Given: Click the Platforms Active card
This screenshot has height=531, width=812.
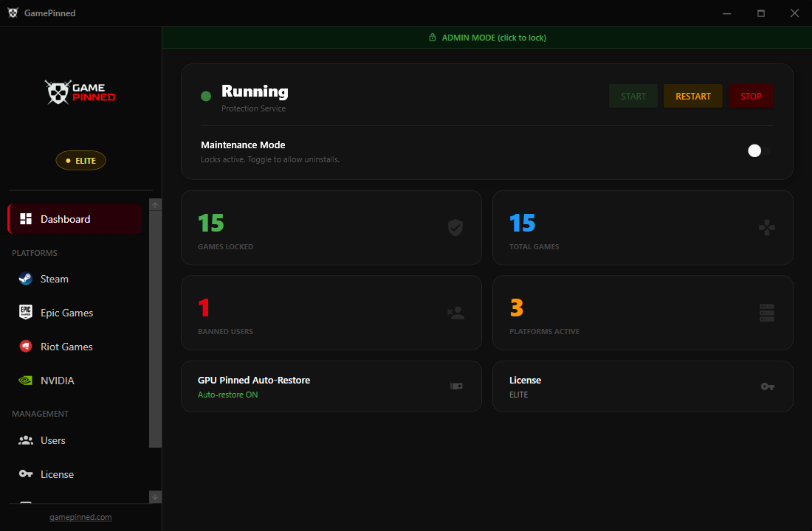Looking at the screenshot, I should 642,313.
